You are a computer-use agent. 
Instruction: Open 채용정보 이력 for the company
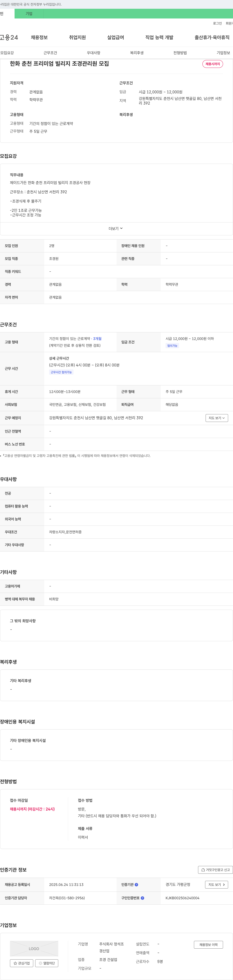208,945
